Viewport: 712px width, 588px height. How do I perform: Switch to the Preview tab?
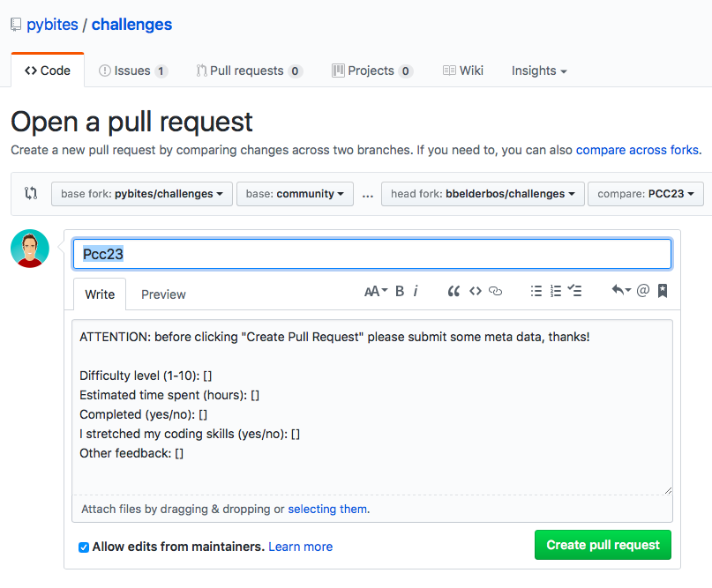[163, 294]
